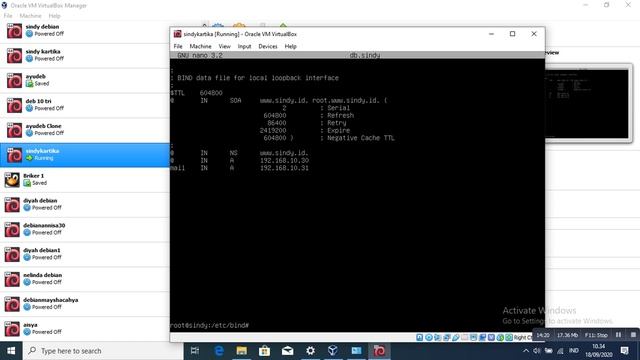Viewport: 640px width, 360px height.
Task: Select the Briker 1 virtual machine
Action: 85,180
